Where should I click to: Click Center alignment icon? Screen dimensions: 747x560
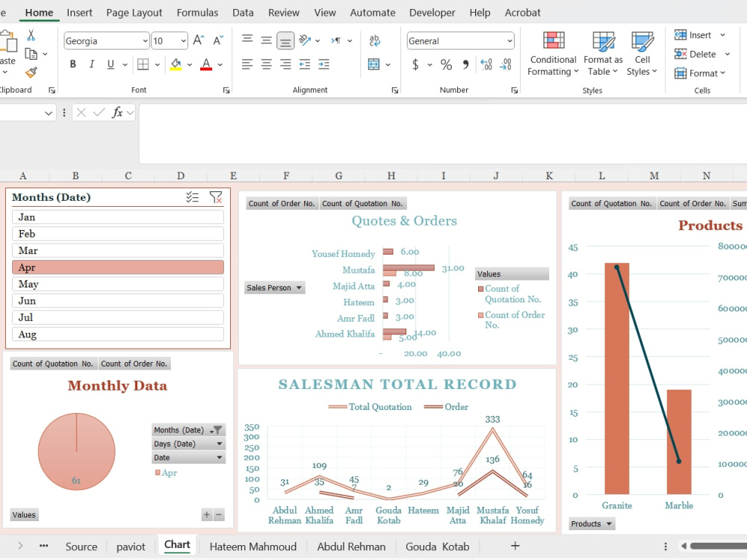tap(267, 63)
